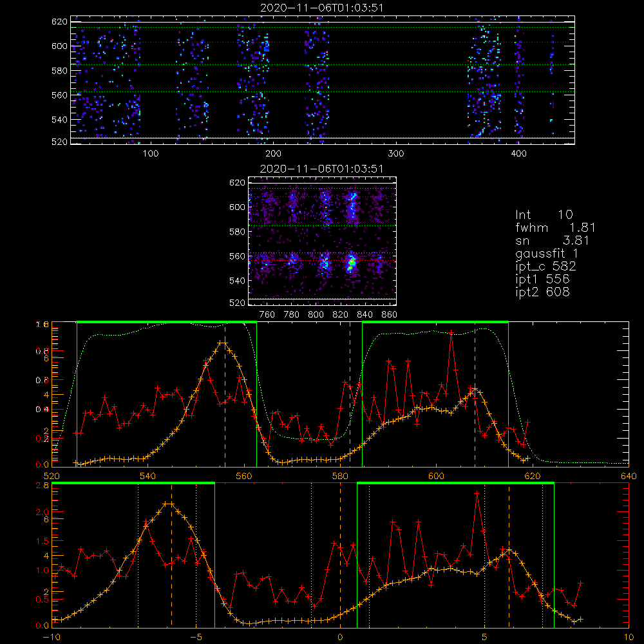Click the 'ipt2 608' value
Viewport: 644px width, 644px height.
[542, 292]
